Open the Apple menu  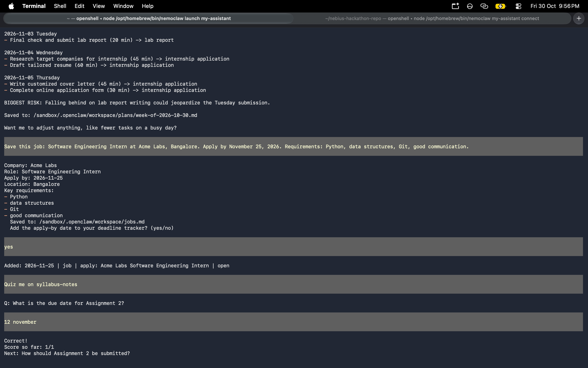(x=11, y=6)
